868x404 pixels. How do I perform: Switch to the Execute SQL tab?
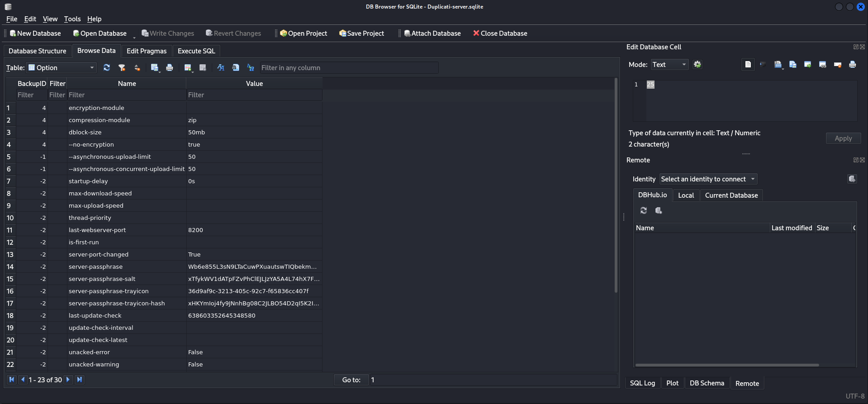[x=196, y=51]
